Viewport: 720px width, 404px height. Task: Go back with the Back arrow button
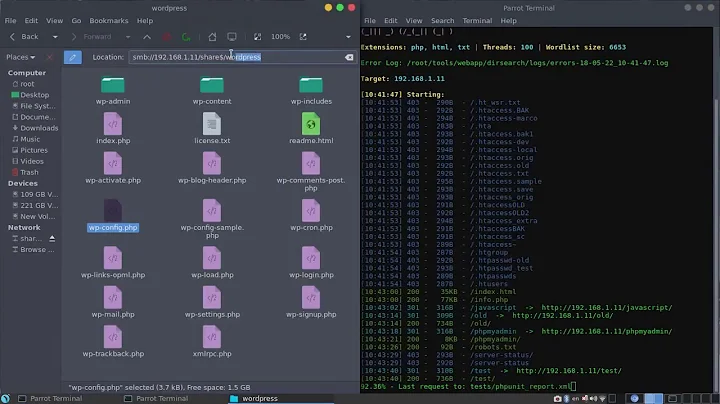(24, 37)
